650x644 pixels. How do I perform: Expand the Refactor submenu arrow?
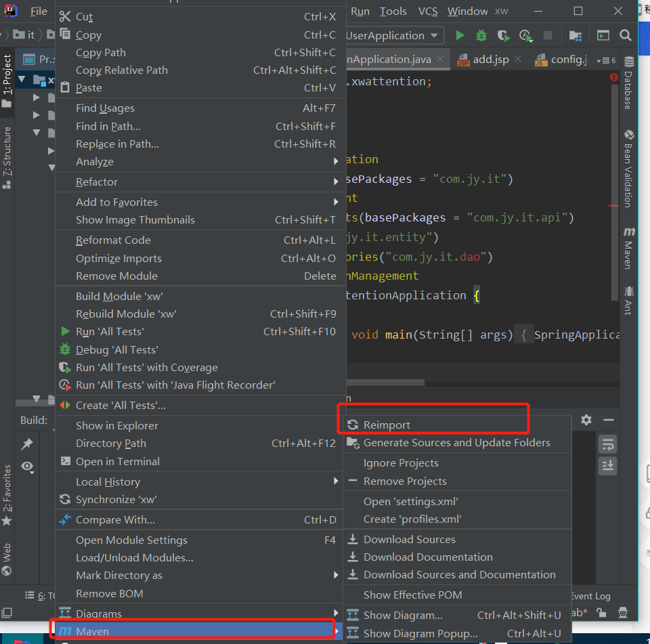(336, 181)
